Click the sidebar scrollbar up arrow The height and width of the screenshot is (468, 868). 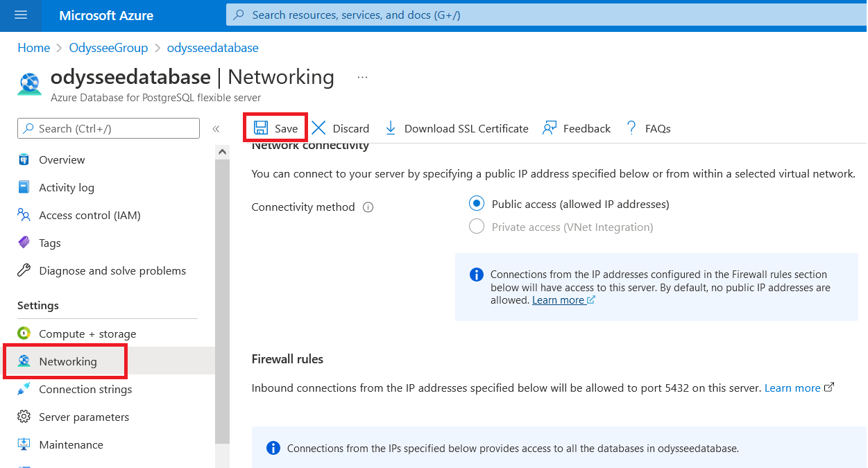[x=222, y=151]
